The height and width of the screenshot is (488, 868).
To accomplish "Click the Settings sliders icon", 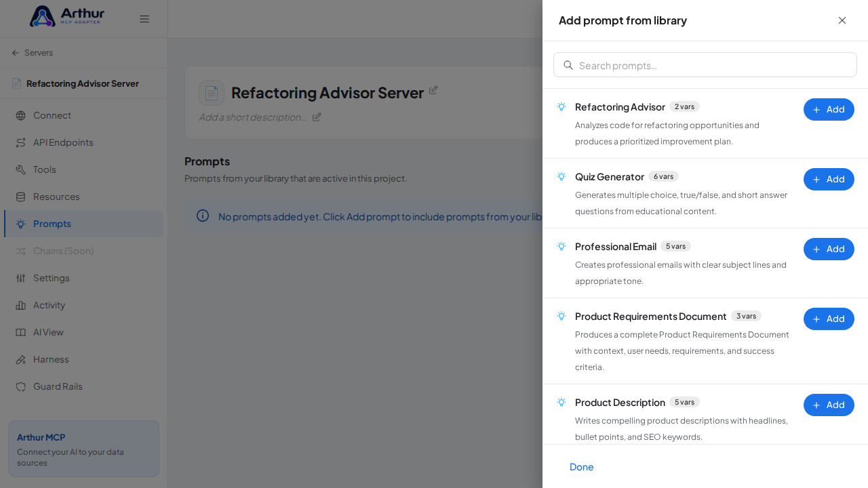I will click(21, 278).
